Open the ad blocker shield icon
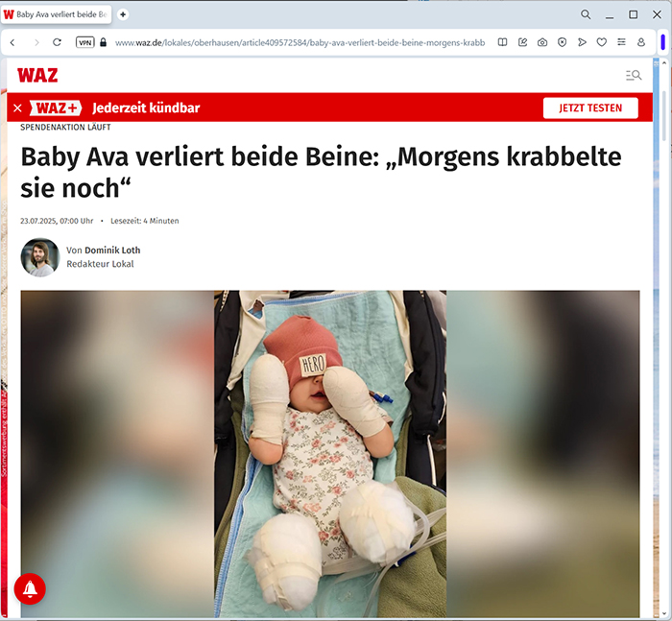 click(x=562, y=42)
